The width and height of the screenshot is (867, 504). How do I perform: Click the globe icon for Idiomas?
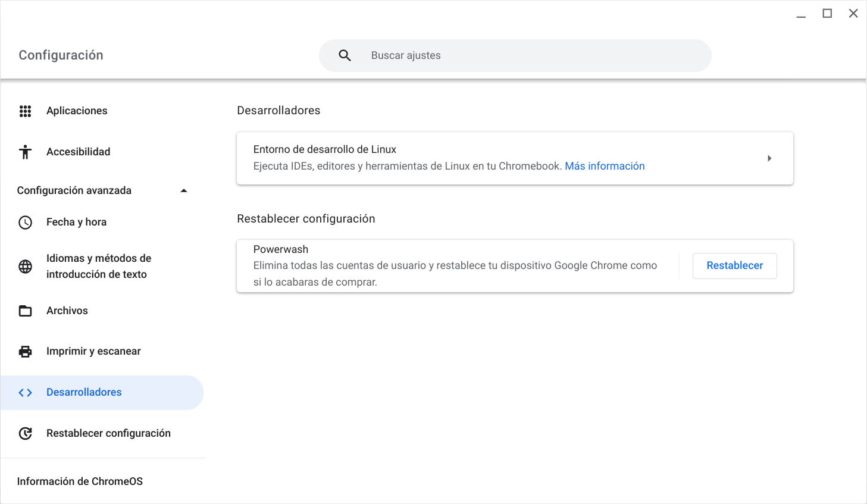pyautogui.click(x=25, y=267)
